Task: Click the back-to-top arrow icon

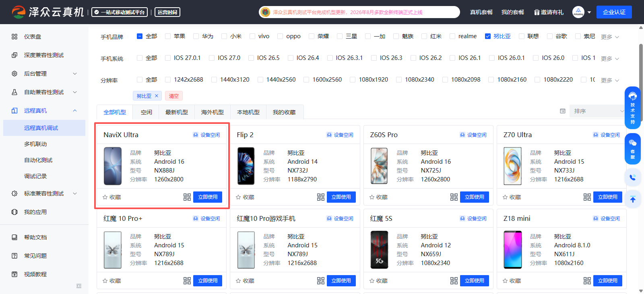Action: pyautogui.click(x=633, y=199)
